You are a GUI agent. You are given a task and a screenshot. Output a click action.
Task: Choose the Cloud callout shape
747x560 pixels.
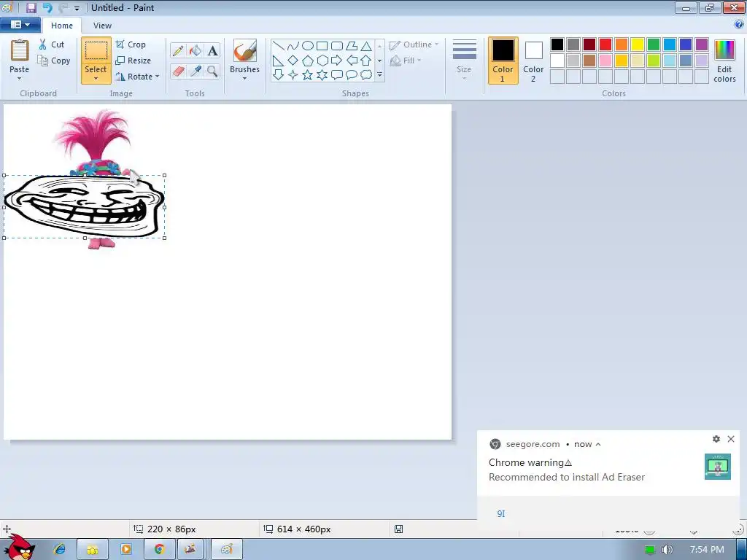coord(366,75)
